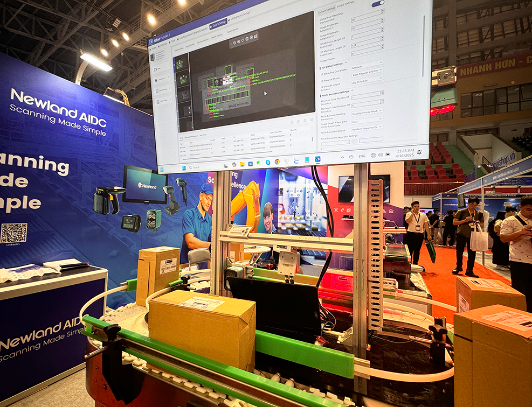Click the NSet icon in the taskbar
Viewport: 532px width, 407px height.
point(317,159)
